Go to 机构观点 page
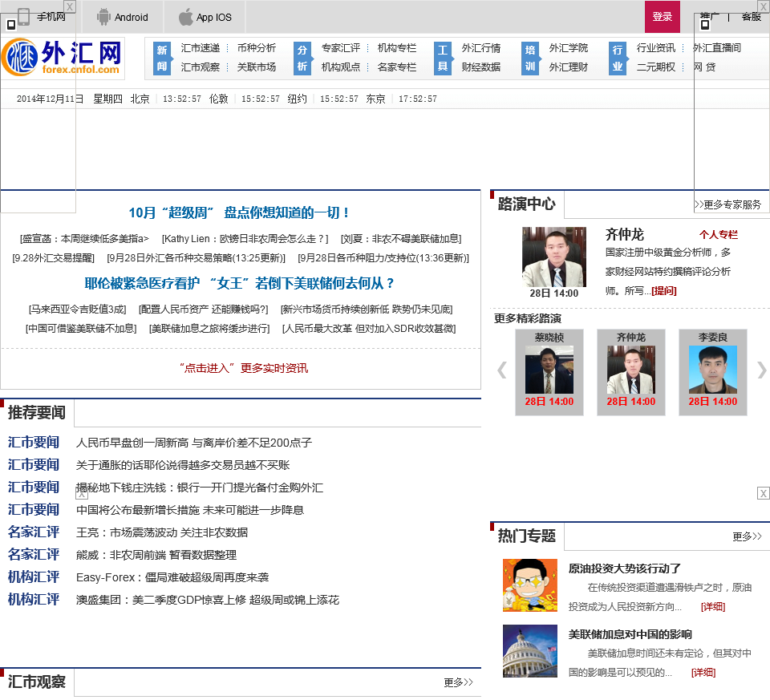Image resolution: width=770 pixels, height=700 pixels. [341, 67]
